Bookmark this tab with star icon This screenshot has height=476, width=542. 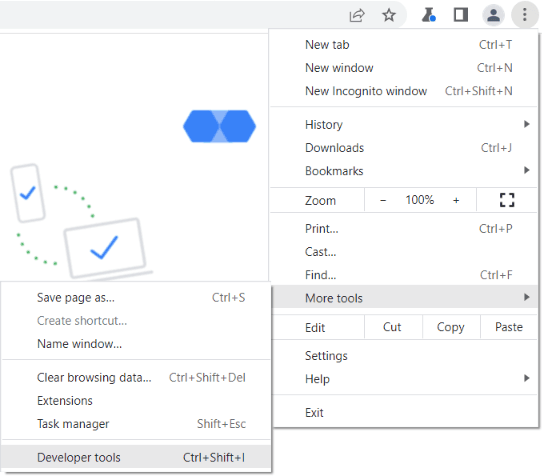(x=389, y=15)
